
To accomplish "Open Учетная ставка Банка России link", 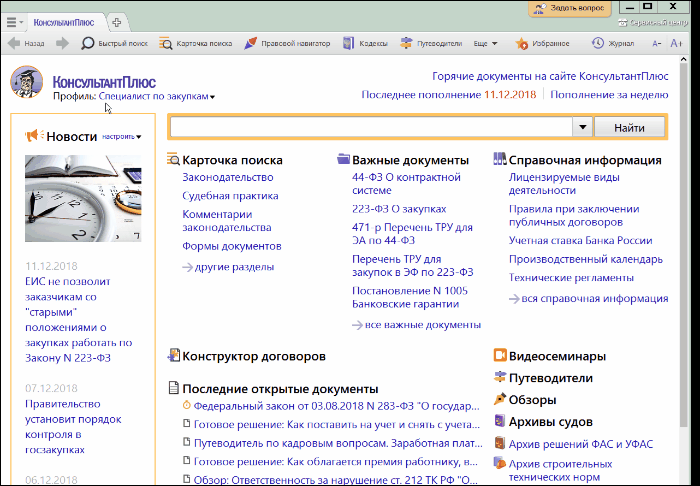I will tap(581, 241).
